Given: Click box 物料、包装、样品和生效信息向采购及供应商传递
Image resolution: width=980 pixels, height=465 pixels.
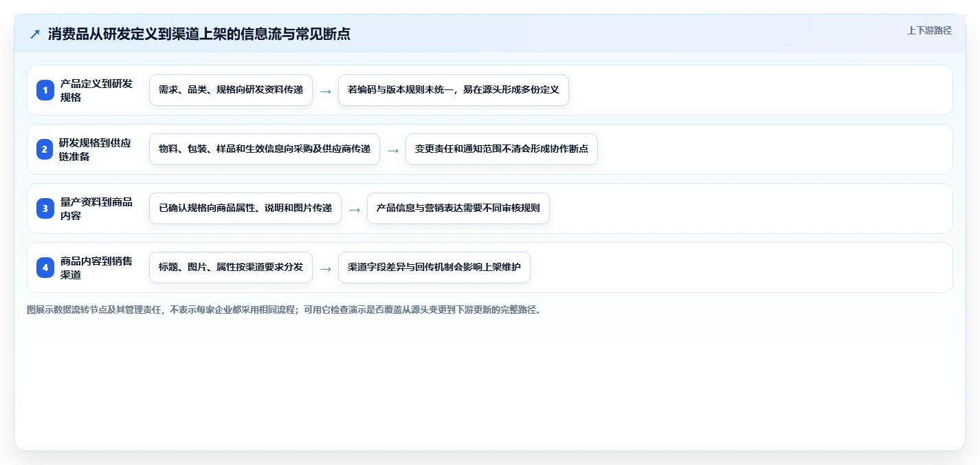Looking at the screenshot, I should pyautogui.click(x=265, y=149).
